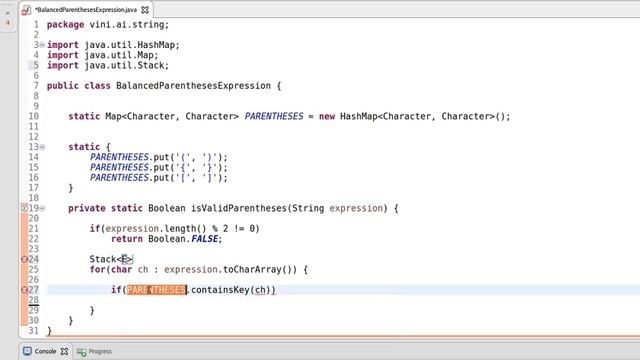Click 'Map<Character, Character>' type on line 10
Image resolution: width=640 pixels, height=360 pixels.
[172, 116]
